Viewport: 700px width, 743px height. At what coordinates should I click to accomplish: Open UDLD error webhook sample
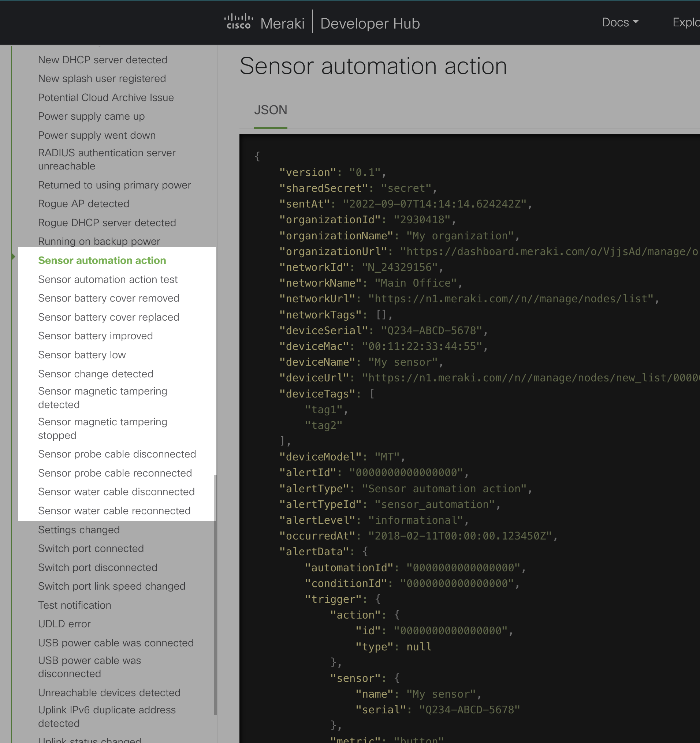[x=64, y=624]
